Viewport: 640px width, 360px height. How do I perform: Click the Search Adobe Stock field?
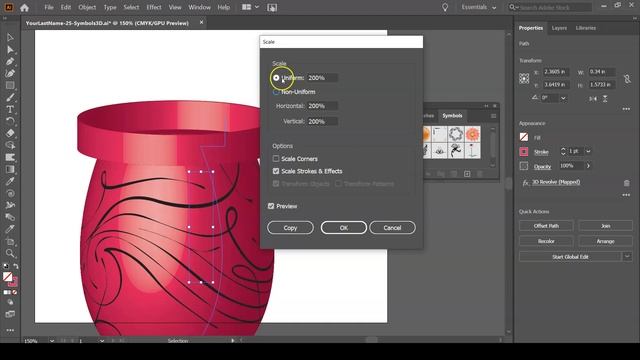tap(551, 7)
